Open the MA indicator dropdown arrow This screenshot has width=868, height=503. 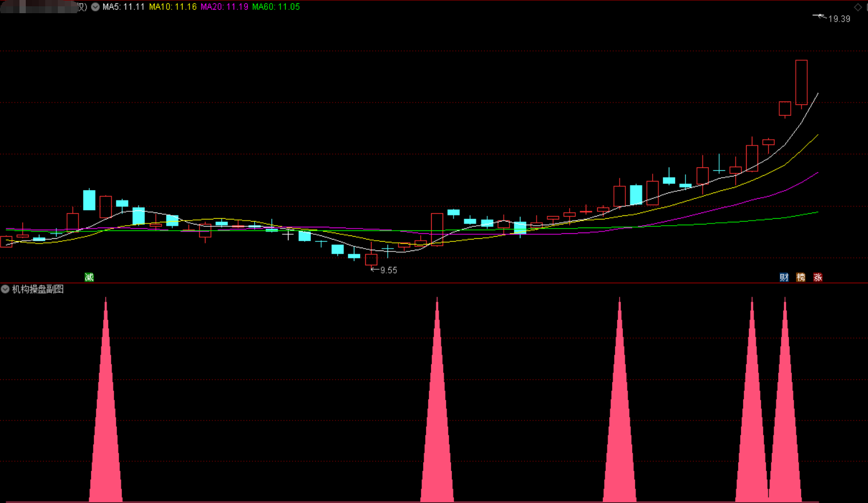click(x=96, y=7)
